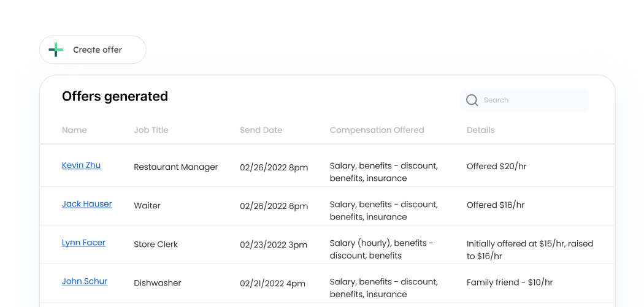The height and width of the screenshot is (307, 644).
Task: Click the Offered $20/hr details text
Action: 496,166
